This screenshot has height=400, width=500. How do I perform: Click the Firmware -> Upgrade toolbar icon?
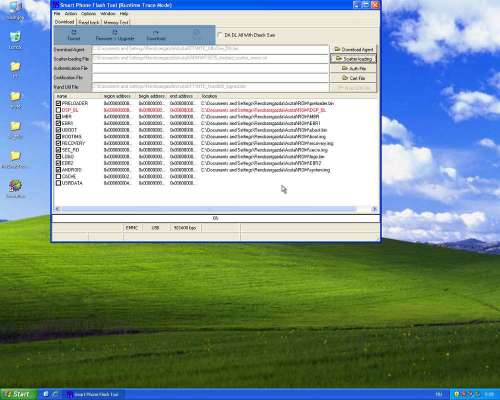click(115, 35)
